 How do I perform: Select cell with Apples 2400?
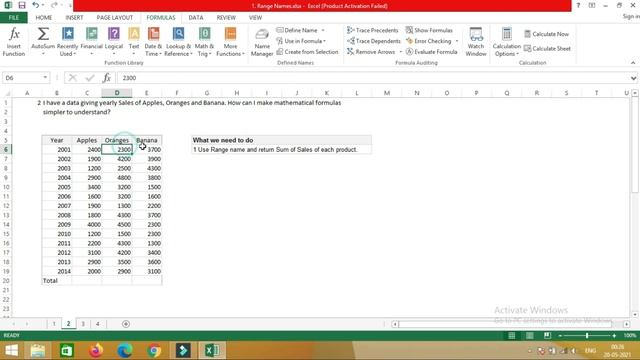click(87, 149)
